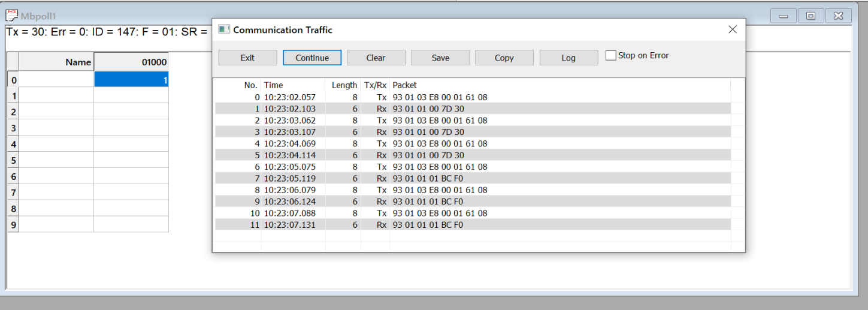Viewport: 868px width, 310px height.
Task: Save the captured communication traffic
Action: [x=440, y=58]
